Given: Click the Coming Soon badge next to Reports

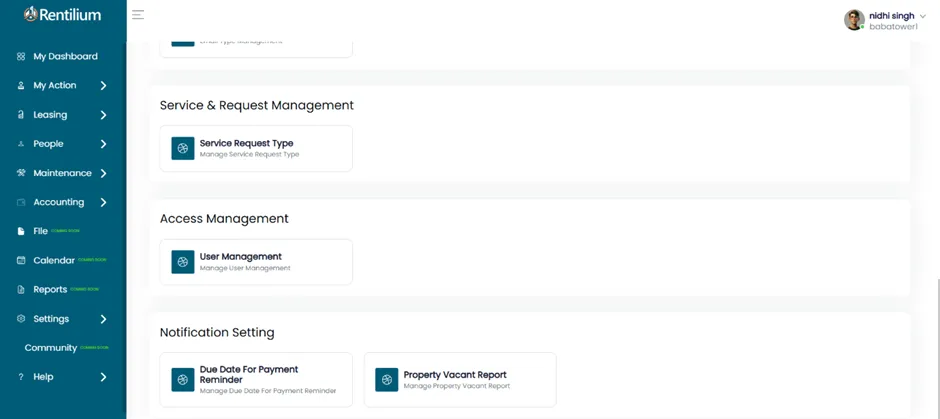Looking at the screenshot, I should coord(85,289).
